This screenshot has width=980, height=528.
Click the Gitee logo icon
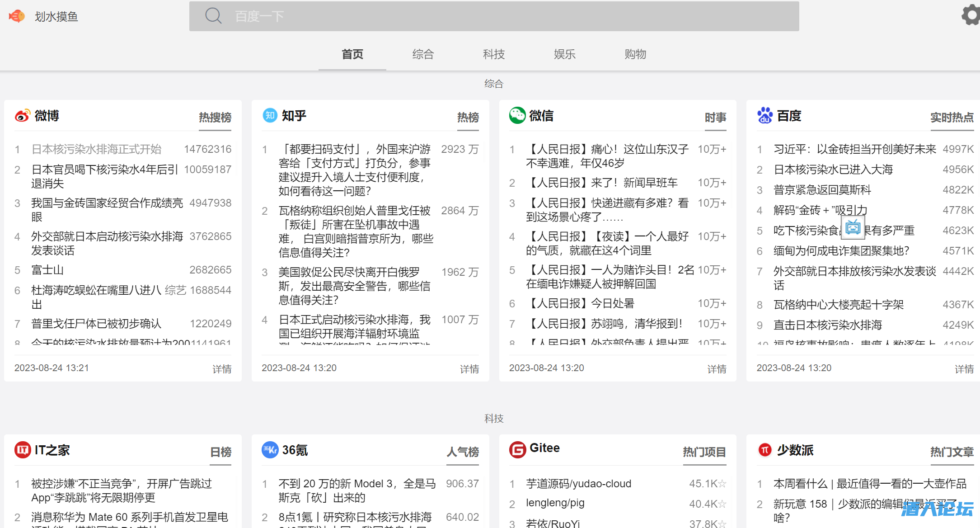click(517, 449)
